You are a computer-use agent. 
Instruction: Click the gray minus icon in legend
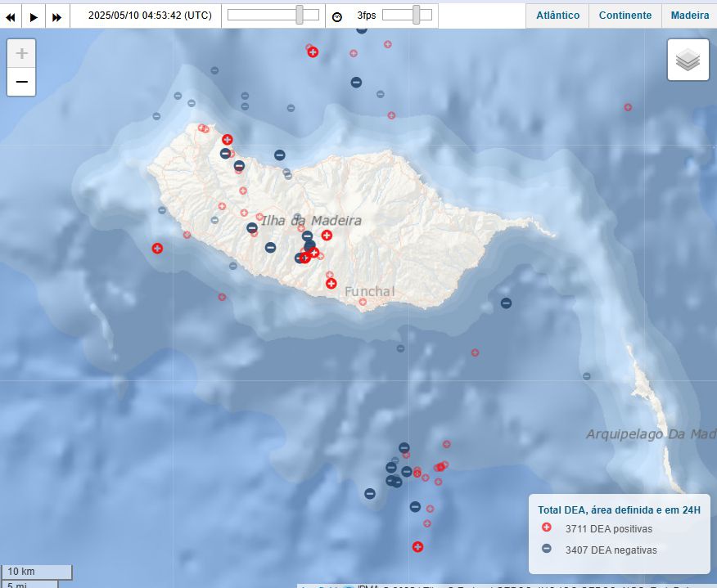[547, 549]
